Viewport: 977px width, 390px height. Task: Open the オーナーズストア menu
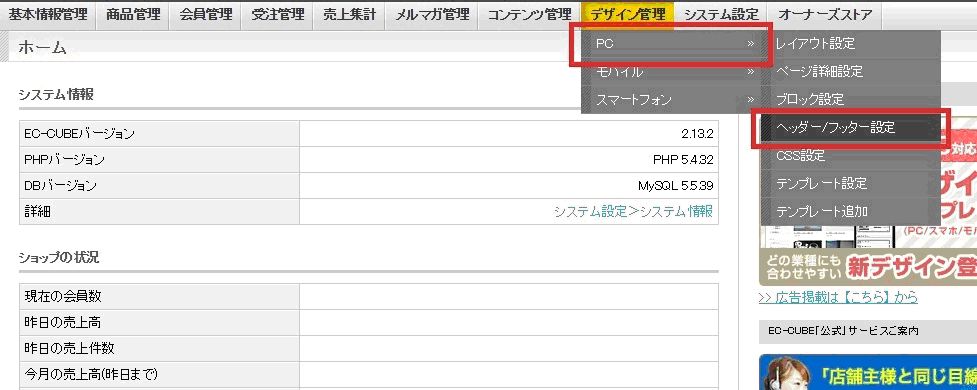point(825,15)
